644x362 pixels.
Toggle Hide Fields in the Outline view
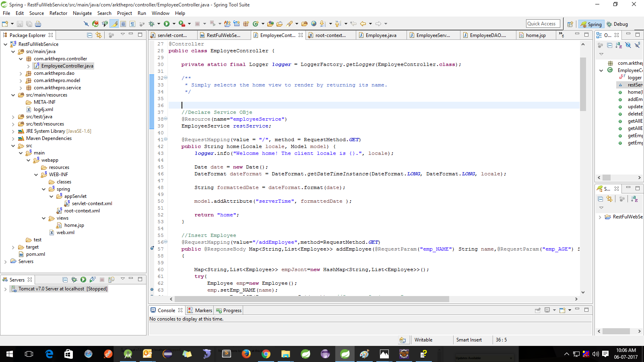pyautogui.click(x=628, y=45)
